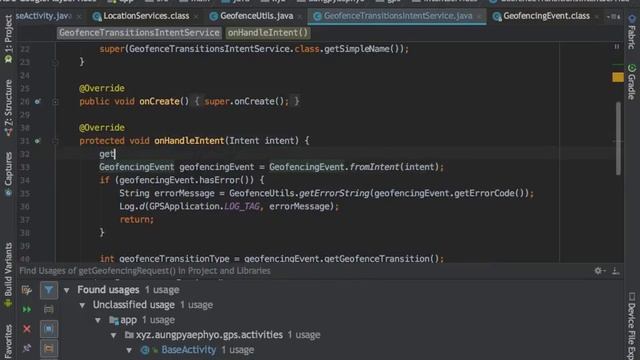Toggle group by module button
640x360 pixels.
tap(49, 329)
